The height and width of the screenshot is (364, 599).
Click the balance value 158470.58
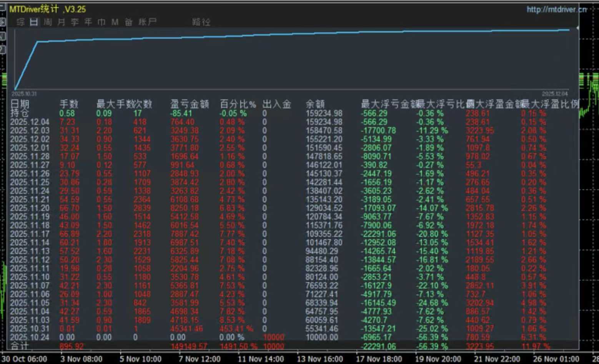point(324,131)
